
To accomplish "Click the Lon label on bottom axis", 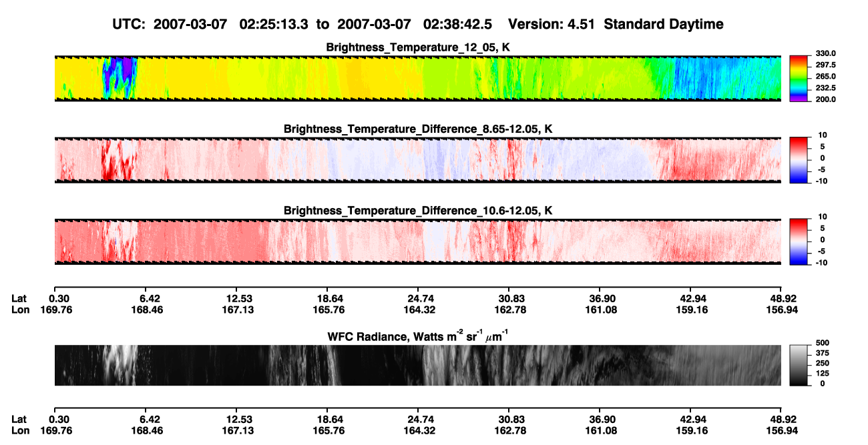I will [19, 430].
